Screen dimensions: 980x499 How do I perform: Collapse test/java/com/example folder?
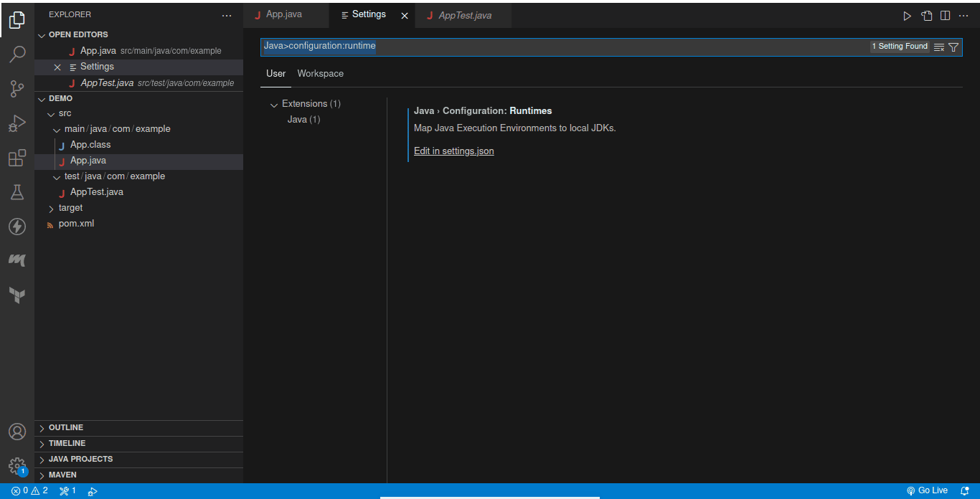point(57,177)
